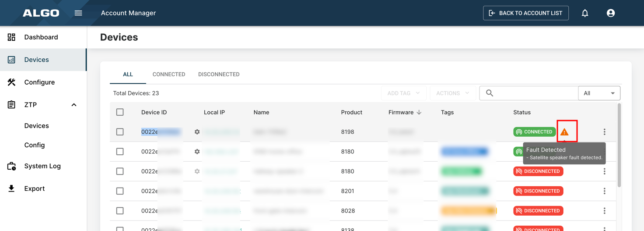The height and width of the screenshot is (231, 644).
Task: Click the DISCONNECTED badge on the 8201 row
Action: click(538, 191)
